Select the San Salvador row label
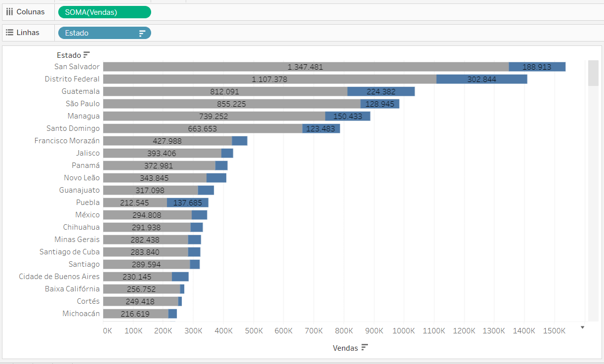The image size is (604, 364). coord(77,67)
